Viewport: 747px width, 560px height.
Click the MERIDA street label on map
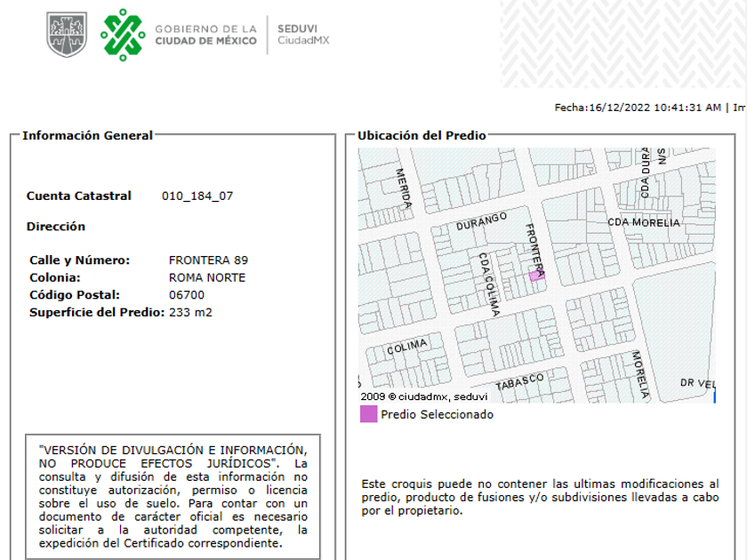(x=404, y=188)
